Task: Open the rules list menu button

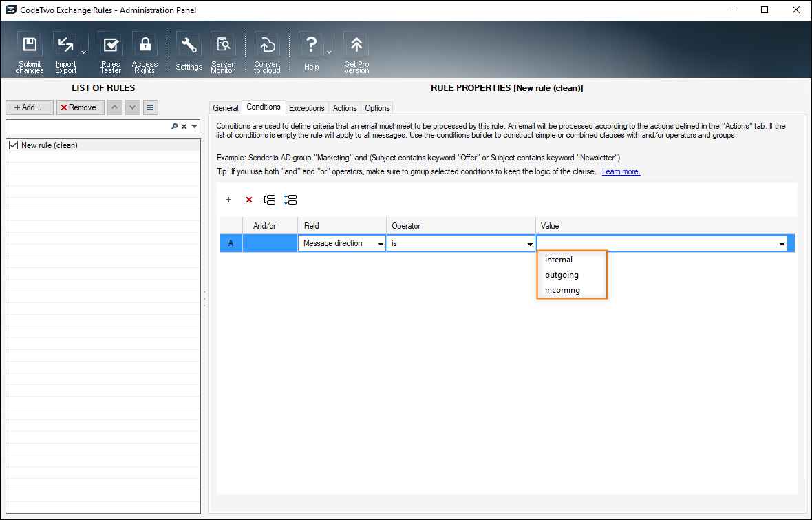Action: tap(150, 107)
